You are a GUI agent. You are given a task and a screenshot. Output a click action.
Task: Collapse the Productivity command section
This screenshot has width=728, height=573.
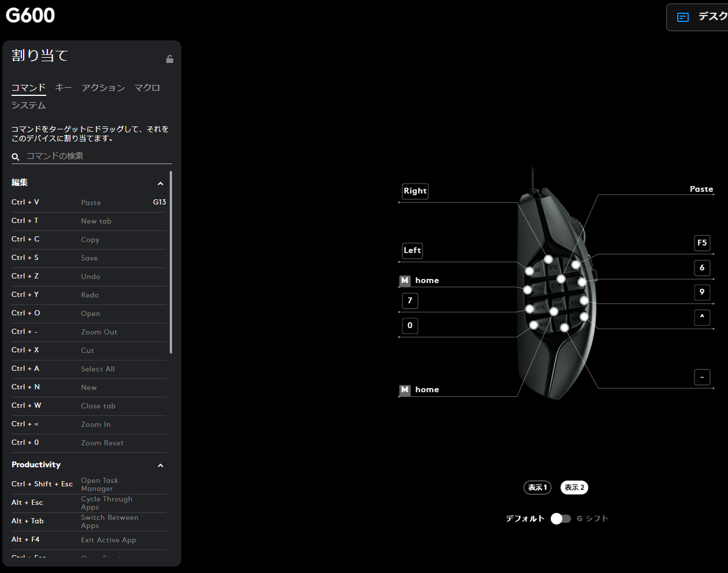pos(160,466)
